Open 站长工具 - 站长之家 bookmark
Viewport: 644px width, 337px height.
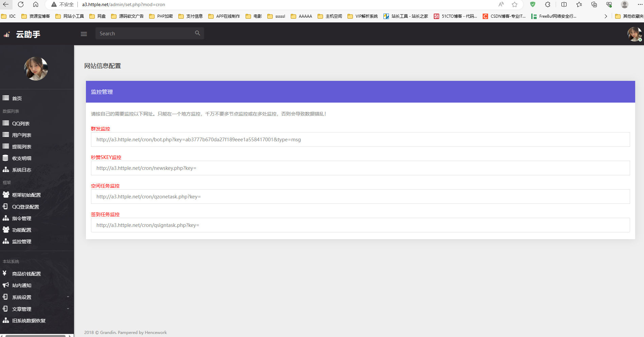406,16
